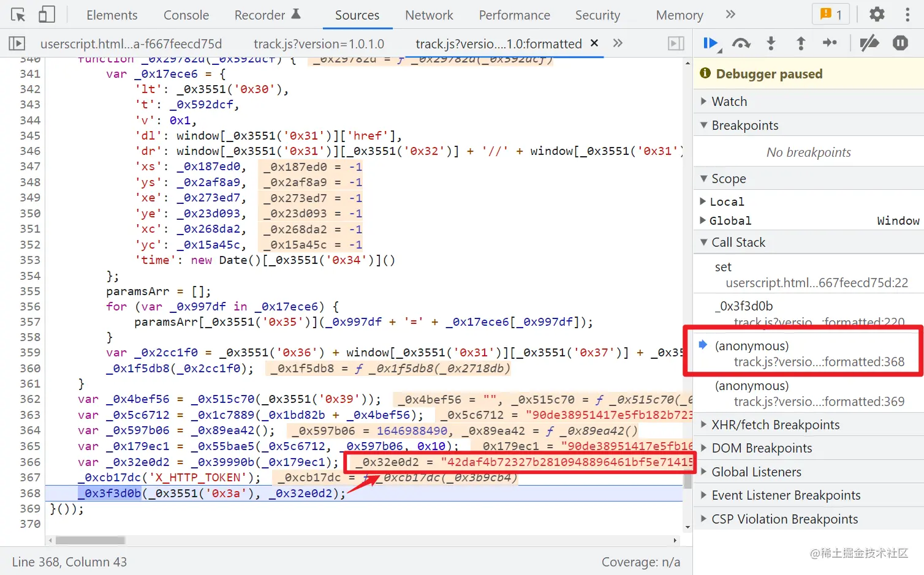Open the DevTools three-dot menu
Screen dimensions: 924x575
point(907,14)
